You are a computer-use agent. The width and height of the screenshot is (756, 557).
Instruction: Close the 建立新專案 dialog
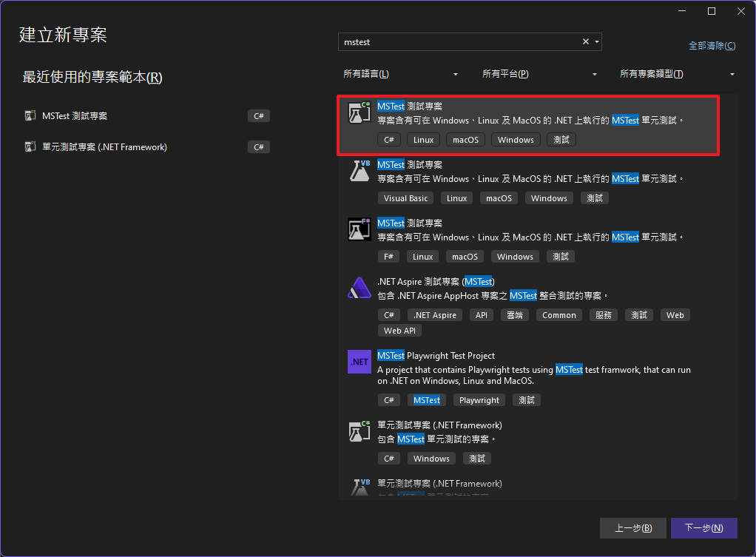coord(741,11)
